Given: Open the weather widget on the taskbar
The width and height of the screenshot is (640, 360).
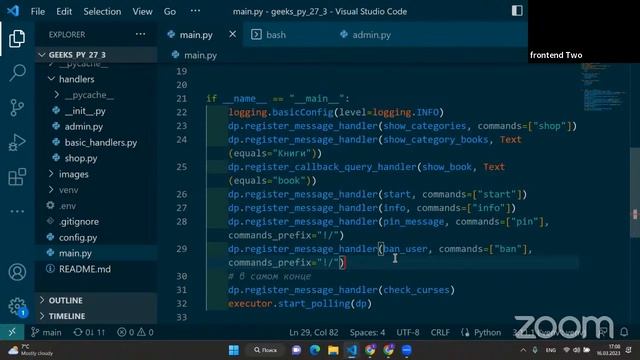Looking at the screenshot, I should point(30,350).
